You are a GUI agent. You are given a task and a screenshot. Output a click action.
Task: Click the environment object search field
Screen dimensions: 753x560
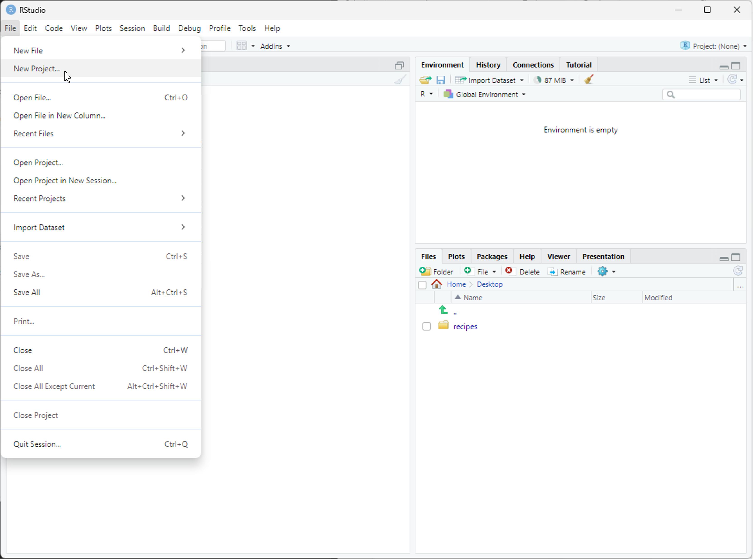(x=701, y=95)
